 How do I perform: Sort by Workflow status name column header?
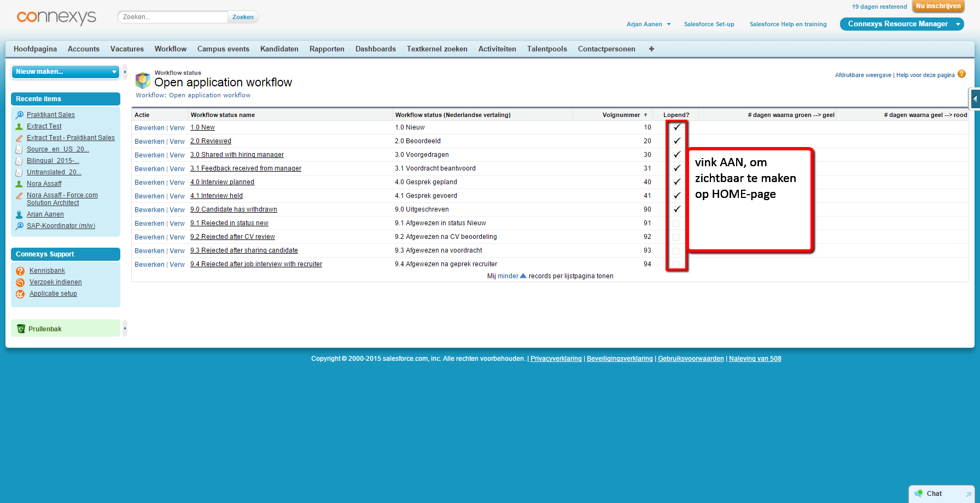tap(223, 115)
